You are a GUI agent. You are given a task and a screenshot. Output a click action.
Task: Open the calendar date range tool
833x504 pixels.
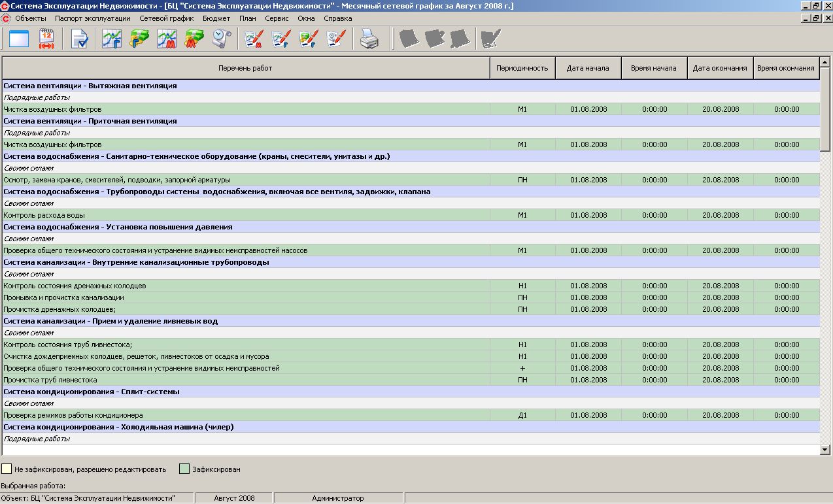[46, 39]
